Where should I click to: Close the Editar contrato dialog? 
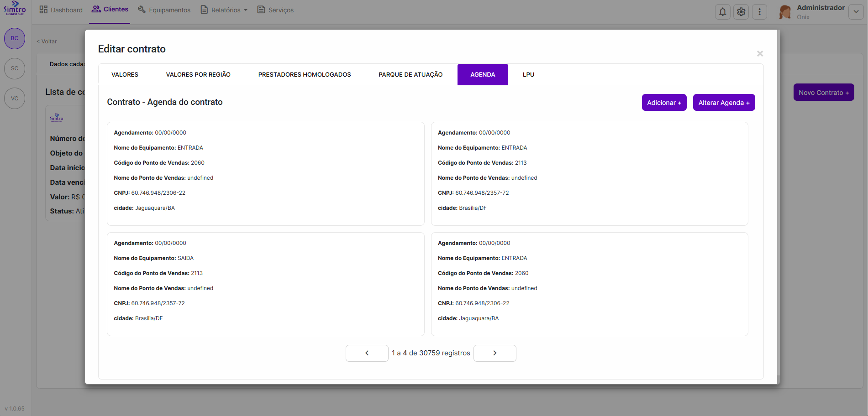(760, 54)
